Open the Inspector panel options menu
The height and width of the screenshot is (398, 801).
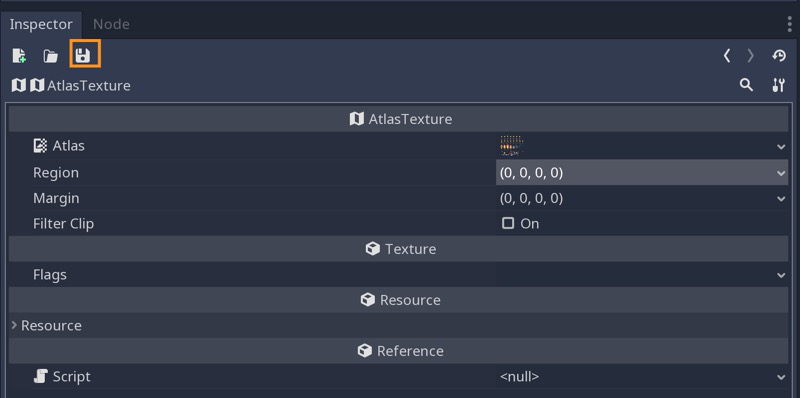coord(790,24)
